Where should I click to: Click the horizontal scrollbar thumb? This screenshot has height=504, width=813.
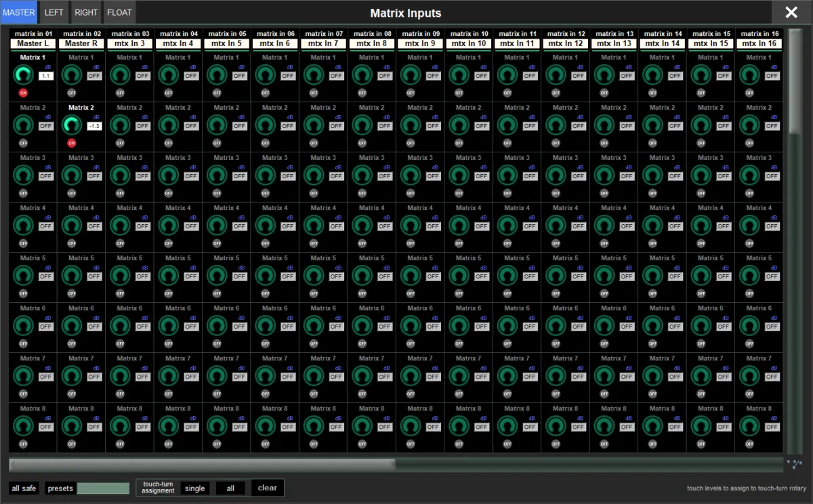coord(202,464)
